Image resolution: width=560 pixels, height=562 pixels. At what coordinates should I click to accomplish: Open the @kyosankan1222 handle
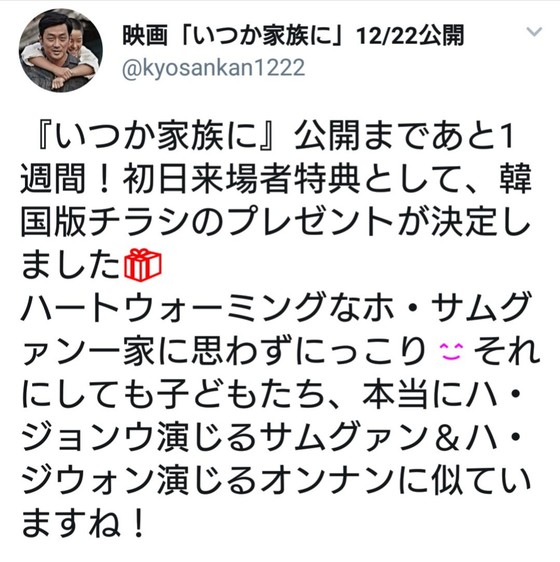[214, 68]
